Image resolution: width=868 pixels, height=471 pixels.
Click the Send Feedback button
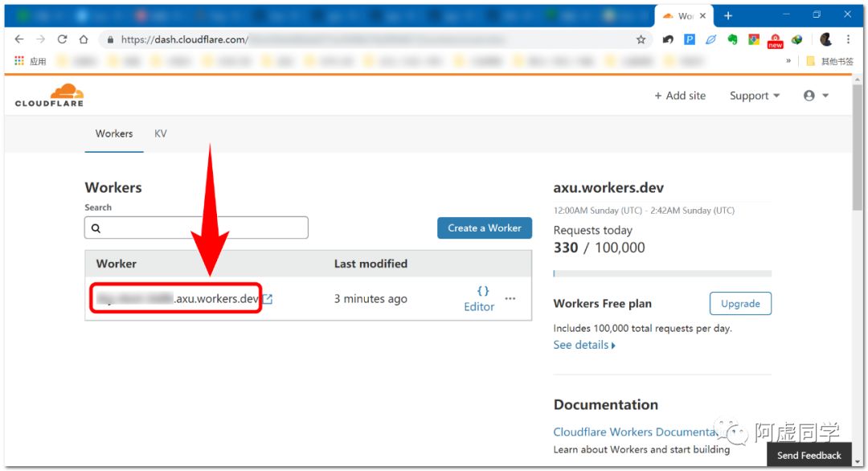[x=809, y=455]
